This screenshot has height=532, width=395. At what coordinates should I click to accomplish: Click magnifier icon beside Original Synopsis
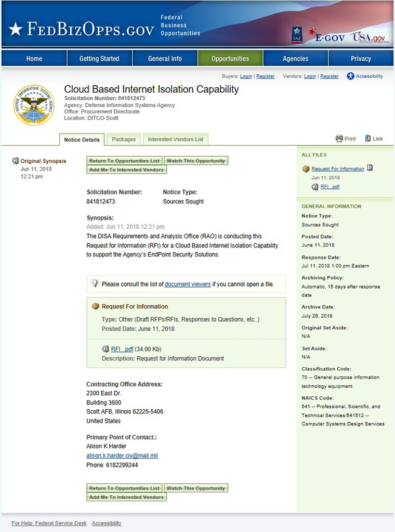coord(15,161)
